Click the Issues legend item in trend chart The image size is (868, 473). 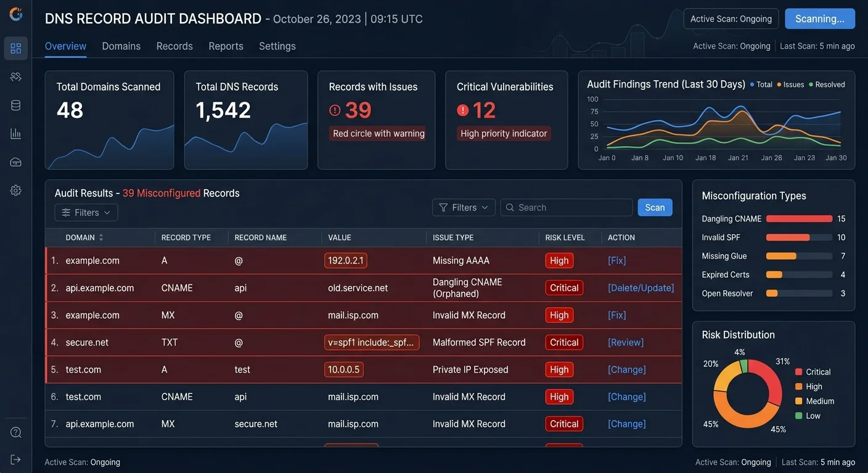pos(790,84)
